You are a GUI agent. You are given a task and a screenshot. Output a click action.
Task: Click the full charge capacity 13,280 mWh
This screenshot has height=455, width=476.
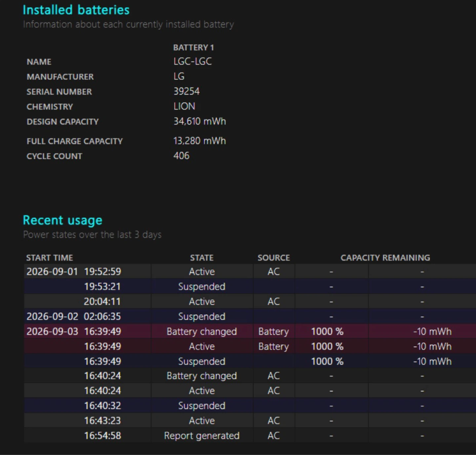(200, 141)
